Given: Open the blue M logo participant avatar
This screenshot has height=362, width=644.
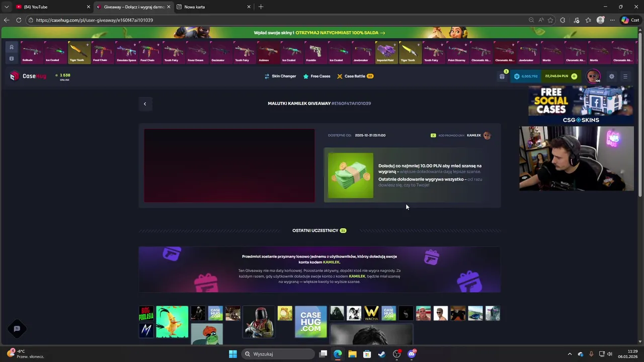Looking at the screenshot, I should coord(146,330).
